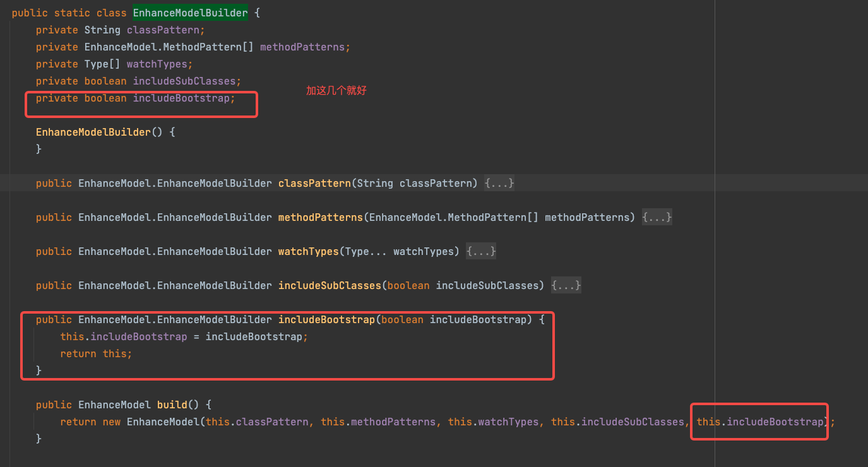Screen dimensions: 868x467
Task: Click the watchTypes method name
Action: [x=308, y=252]
